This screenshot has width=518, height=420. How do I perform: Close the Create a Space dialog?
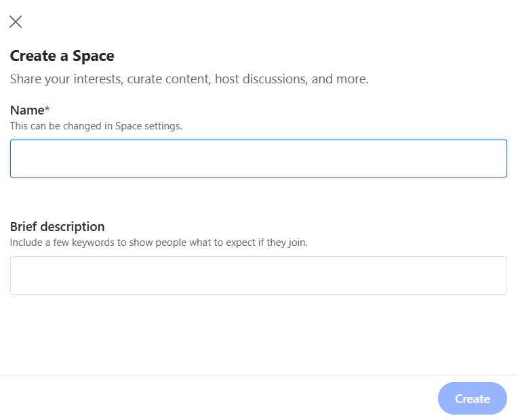coord(16,22)
